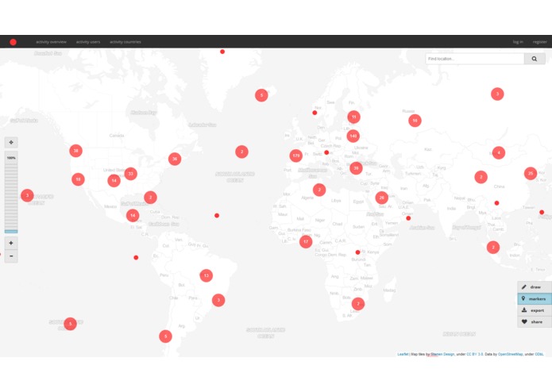This screenshot has height=392, width=552.
Task: Open the 2 cluster in South Africa
Action: tap(358, 304)
